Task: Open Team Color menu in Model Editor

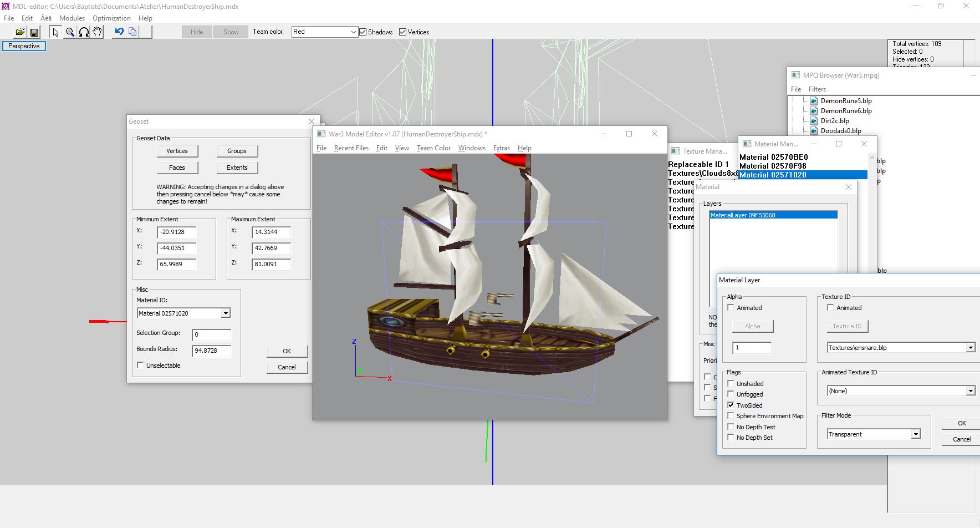Action: point(433,148)
